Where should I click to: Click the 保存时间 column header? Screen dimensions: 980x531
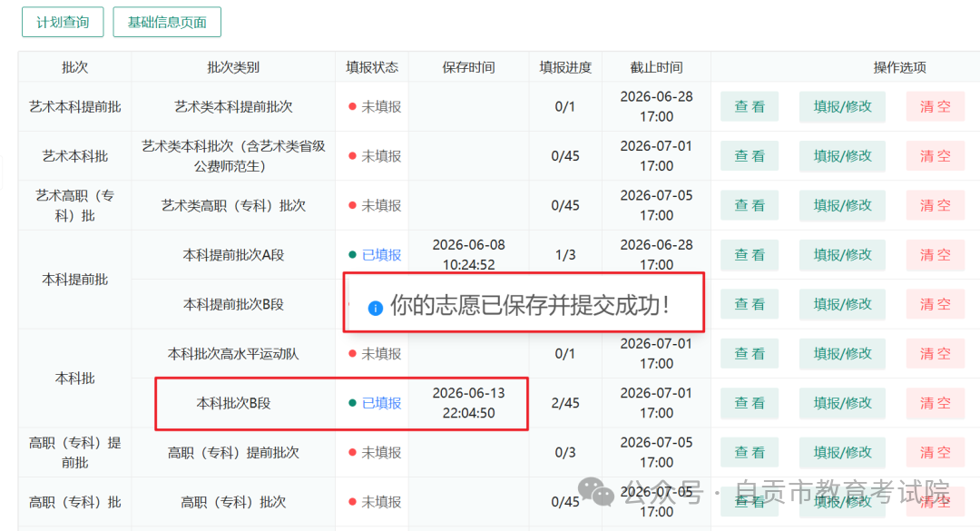469,67
